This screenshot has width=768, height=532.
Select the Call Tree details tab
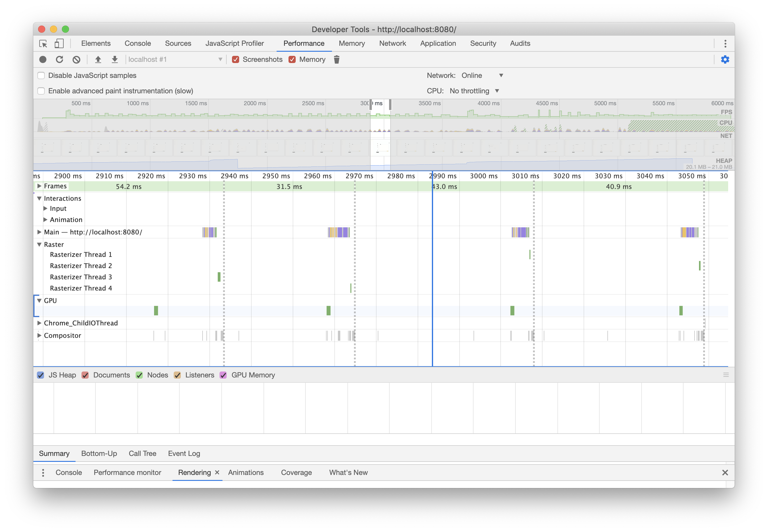(142, 453)
